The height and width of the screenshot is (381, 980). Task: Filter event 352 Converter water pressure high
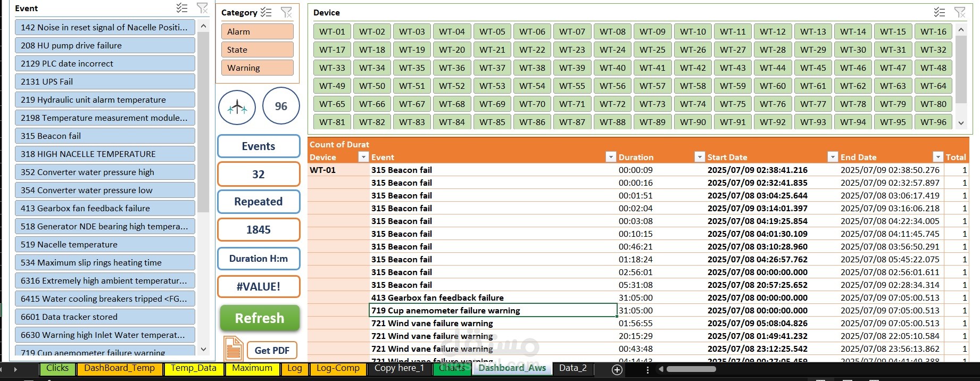(105, 172)
